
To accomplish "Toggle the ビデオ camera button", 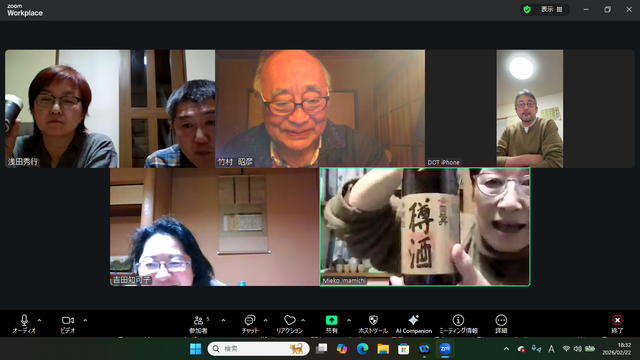I will coord(68,324).
